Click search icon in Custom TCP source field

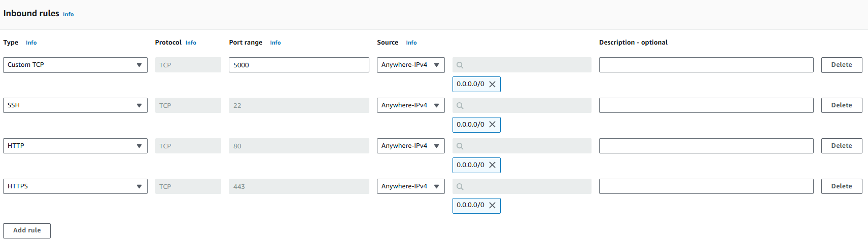click(460, 65)
